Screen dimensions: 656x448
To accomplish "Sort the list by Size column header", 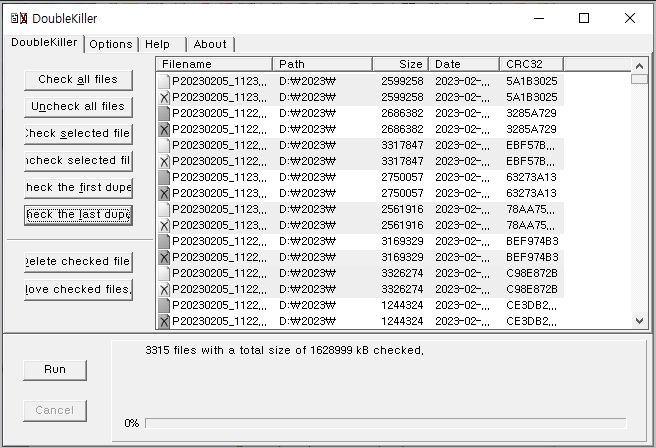I will [401, 64].
